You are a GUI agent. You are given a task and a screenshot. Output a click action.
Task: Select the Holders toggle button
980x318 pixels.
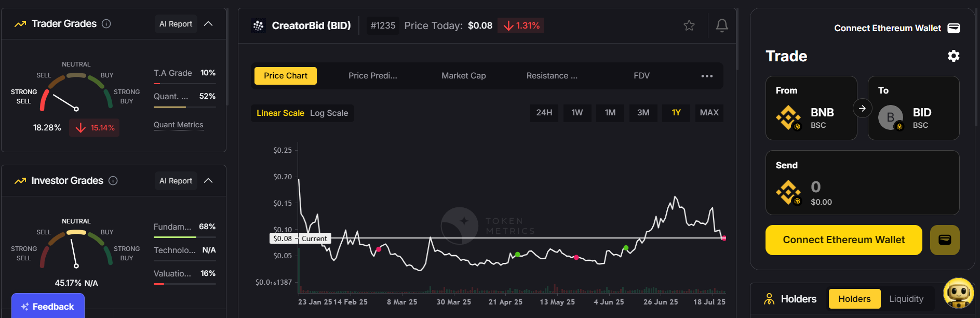click(x=854, y=299)
